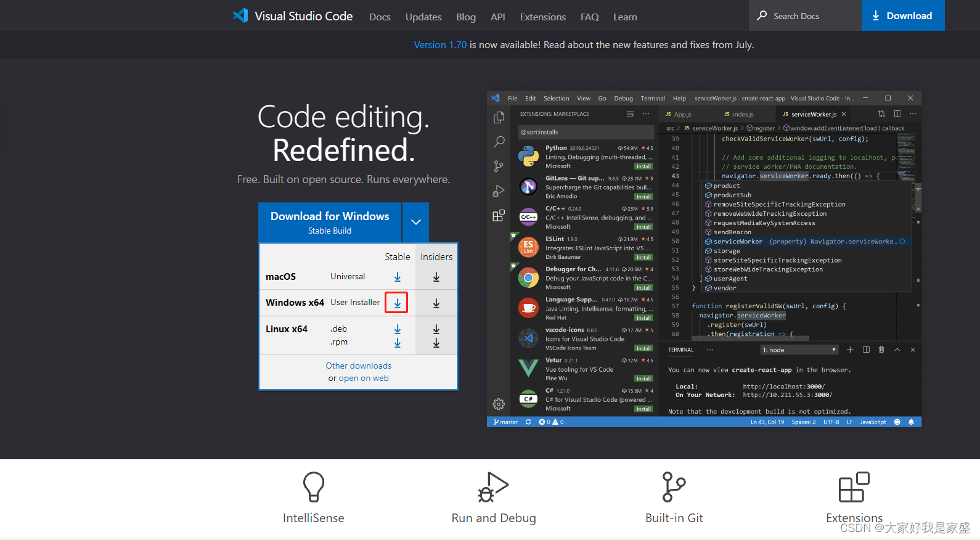This screenshot has height=540, width=980.
Task: Open Terminal menu in the editor preview
Action: click(x=653, y=98)
